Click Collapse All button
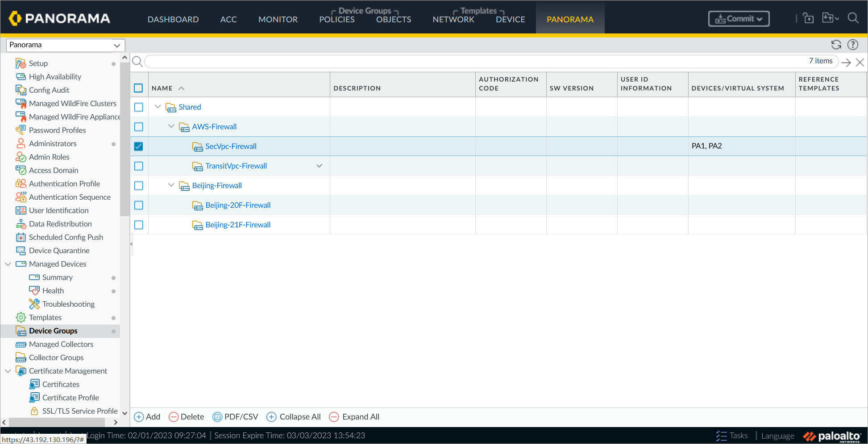The image size is (868, 444). point(294,417)
